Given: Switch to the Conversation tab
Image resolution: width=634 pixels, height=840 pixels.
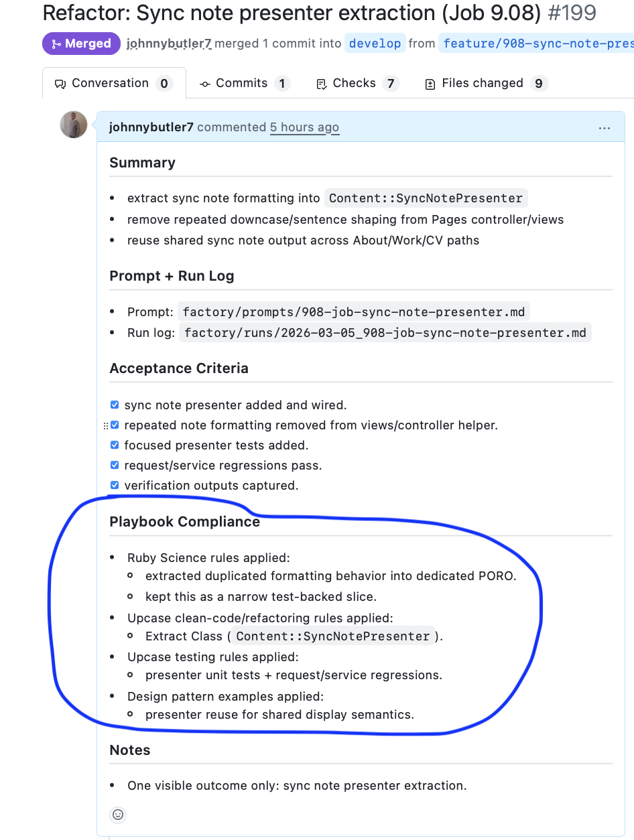Looking at the screenshot, I should coord(113,83).
